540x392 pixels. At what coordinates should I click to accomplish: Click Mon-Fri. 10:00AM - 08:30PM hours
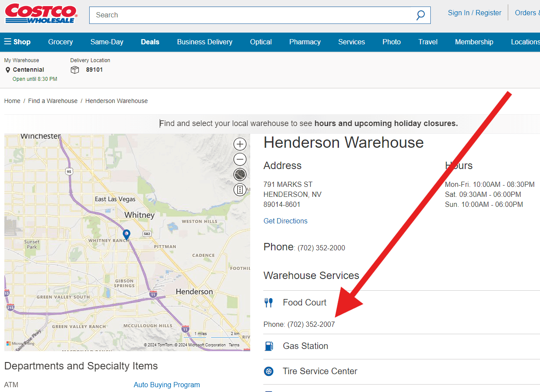(x=490, y=184)
